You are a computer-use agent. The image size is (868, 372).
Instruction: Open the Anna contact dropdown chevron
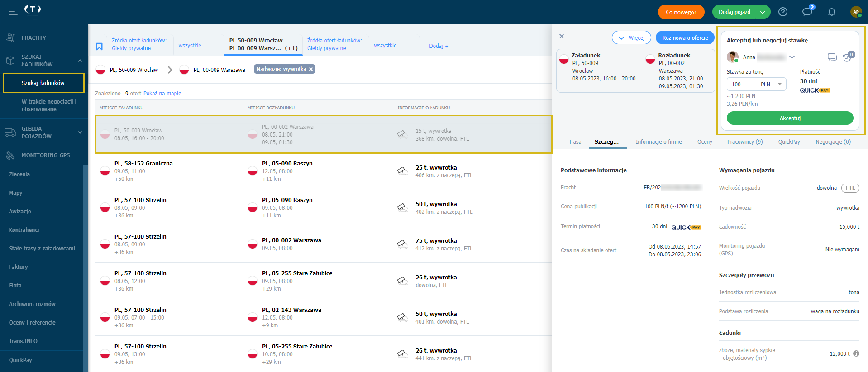tap(792, 57)
